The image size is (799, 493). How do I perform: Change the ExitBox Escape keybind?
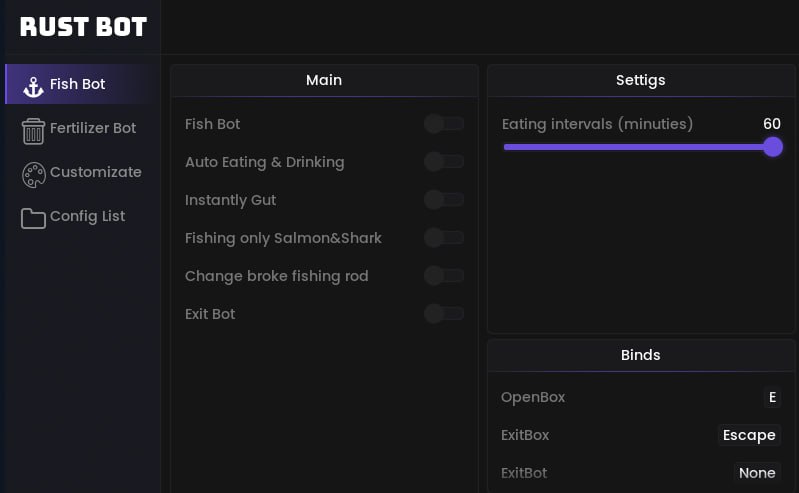(749, 435)
